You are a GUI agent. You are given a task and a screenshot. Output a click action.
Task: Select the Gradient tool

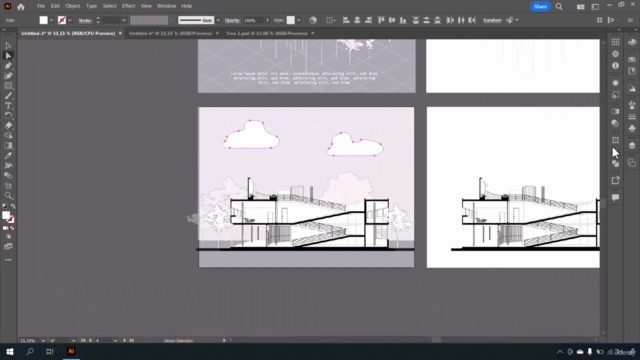[x=8, y=146]
